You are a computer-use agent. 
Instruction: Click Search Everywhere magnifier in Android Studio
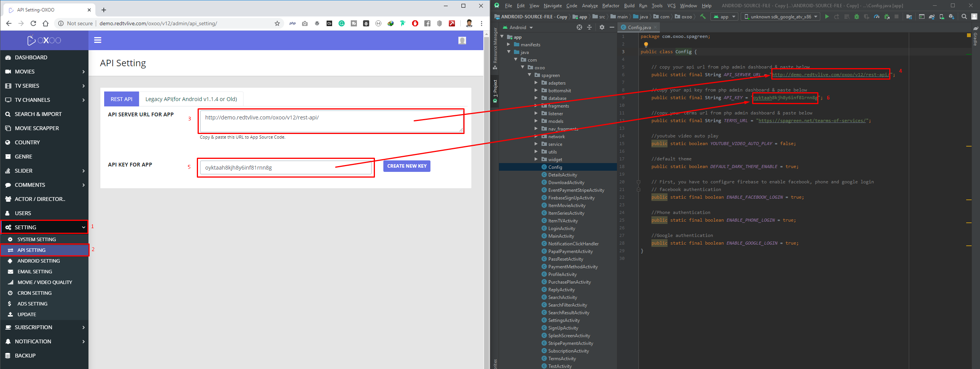click(964, 16)
